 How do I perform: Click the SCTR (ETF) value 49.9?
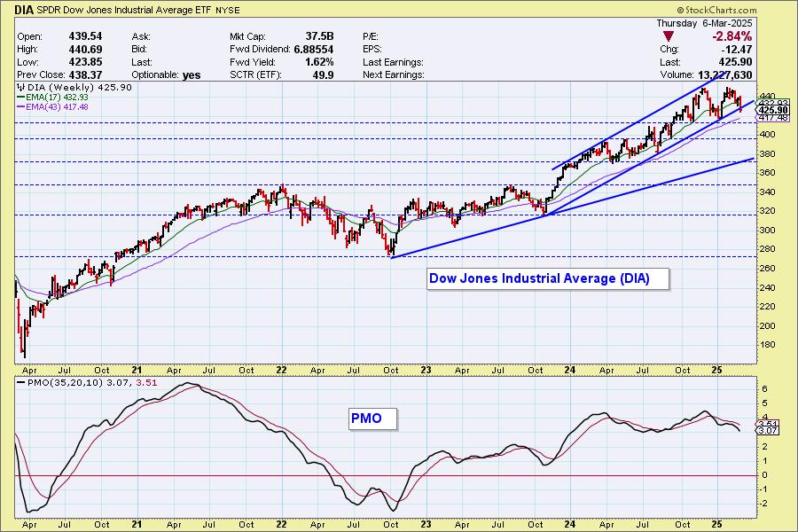[x=324, y=74]
